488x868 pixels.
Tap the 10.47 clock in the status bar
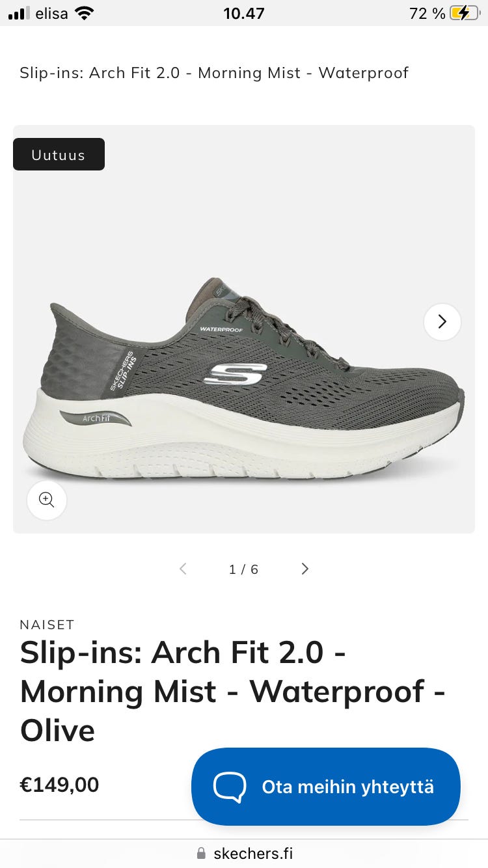244,13
